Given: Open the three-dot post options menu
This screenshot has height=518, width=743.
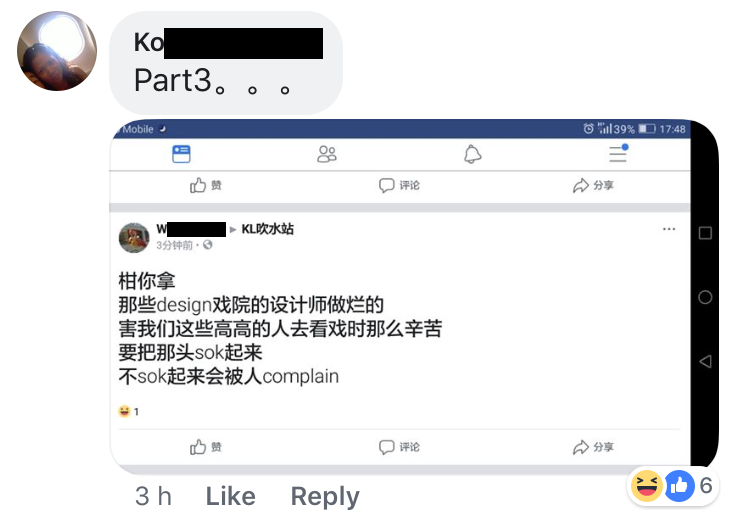Looking at the screenshot, I should tap(669, 229).
